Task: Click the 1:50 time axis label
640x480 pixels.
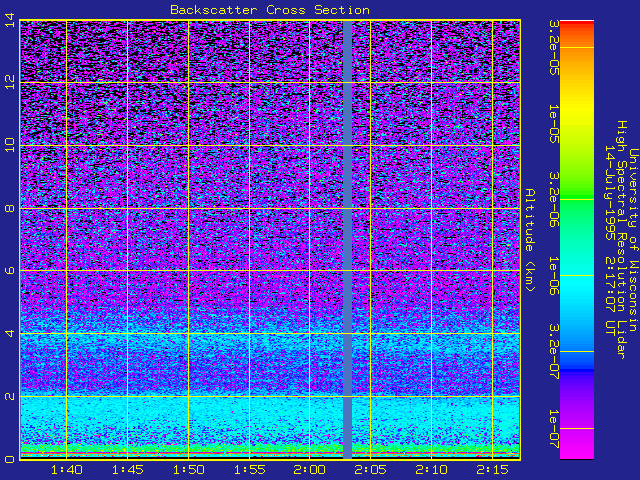Action: click(x=188, y=470)
